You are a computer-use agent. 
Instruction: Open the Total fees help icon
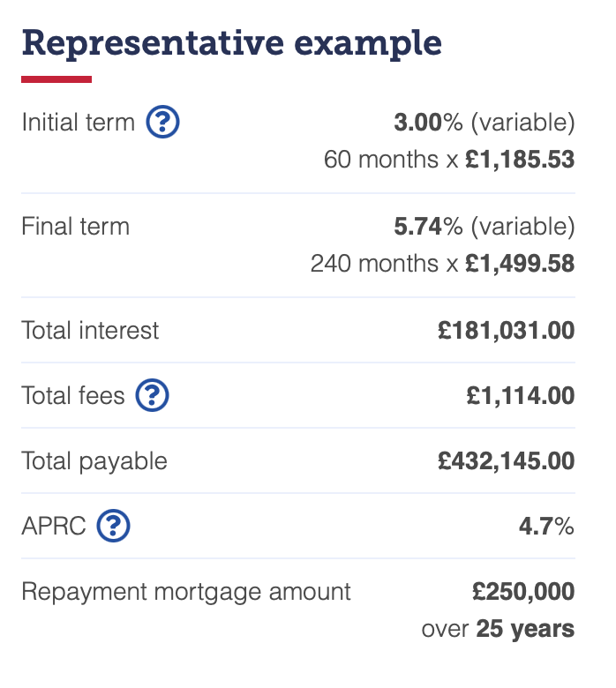coord(152,395)
